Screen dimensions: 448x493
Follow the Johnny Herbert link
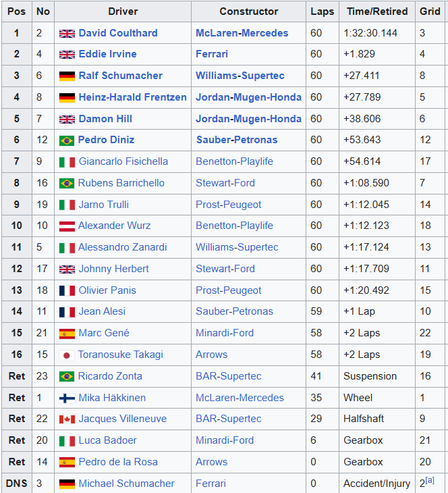click(x=114, y=269)
